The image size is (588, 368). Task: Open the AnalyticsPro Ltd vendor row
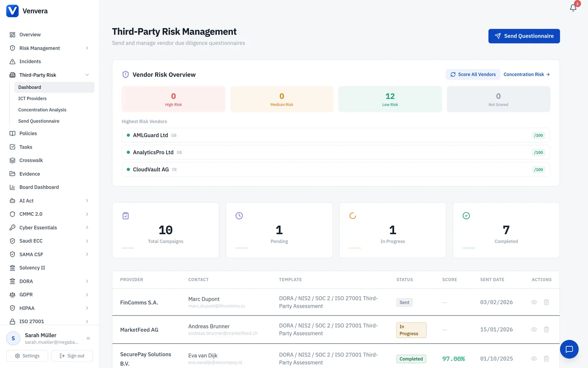click(x=336, y=152)
